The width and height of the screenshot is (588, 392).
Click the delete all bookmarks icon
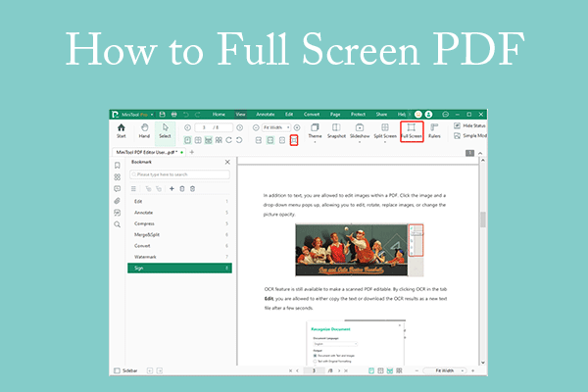pos(192,189)
